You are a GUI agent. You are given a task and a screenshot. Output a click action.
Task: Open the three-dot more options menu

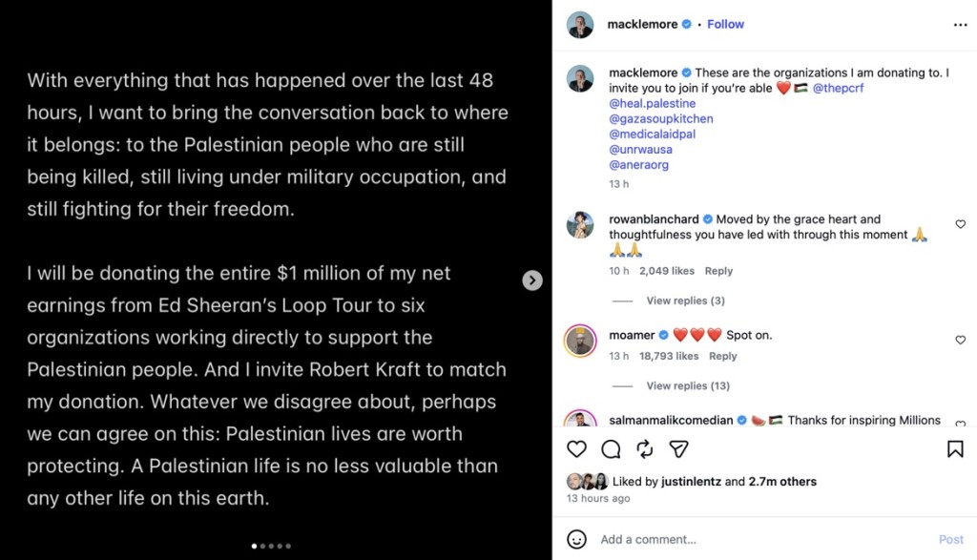pyautogui.click(x=960, y=25)
